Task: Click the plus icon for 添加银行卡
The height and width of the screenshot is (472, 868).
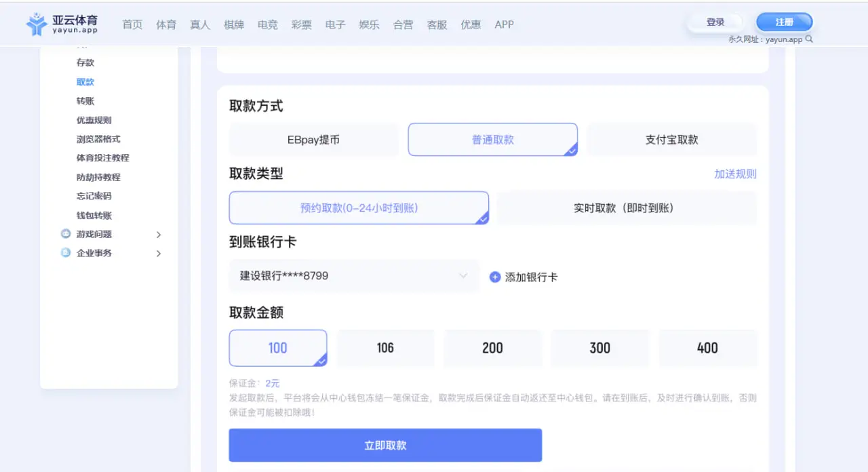Action: [x=495, y=277]
